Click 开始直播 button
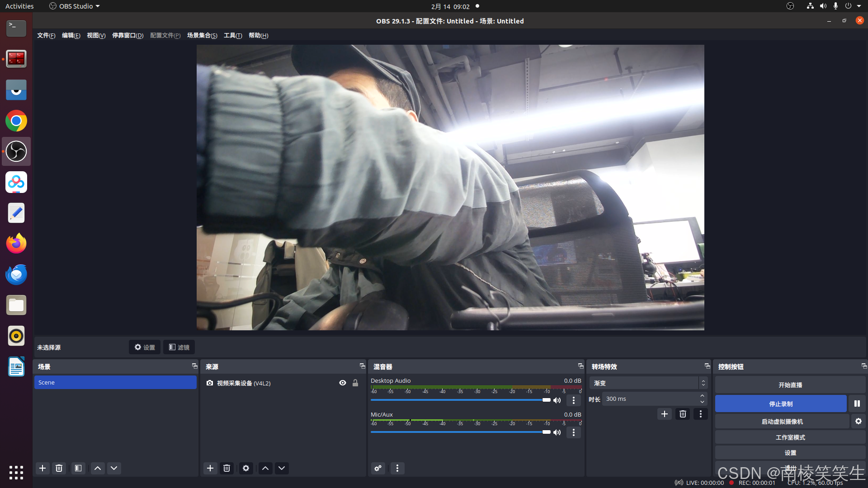This screenshot has height=488, width=868. [790, 385]
